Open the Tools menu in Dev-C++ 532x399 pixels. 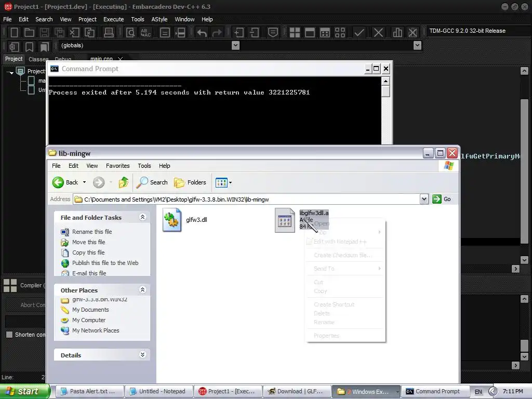138,19
